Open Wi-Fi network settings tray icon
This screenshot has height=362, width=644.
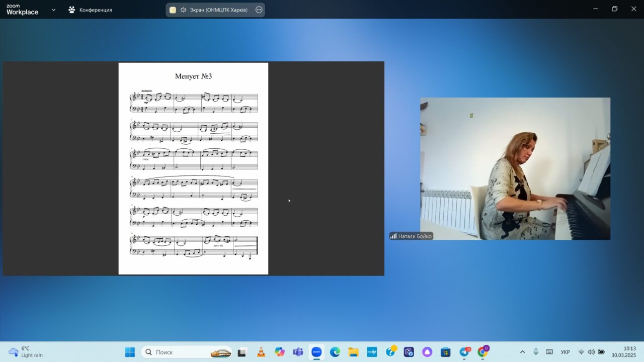581,352
